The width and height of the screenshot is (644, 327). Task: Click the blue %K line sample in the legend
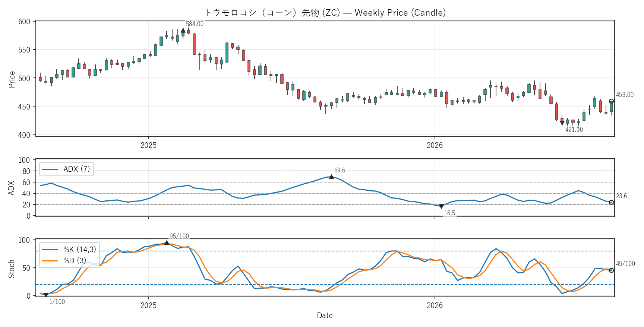coord(50,250)
